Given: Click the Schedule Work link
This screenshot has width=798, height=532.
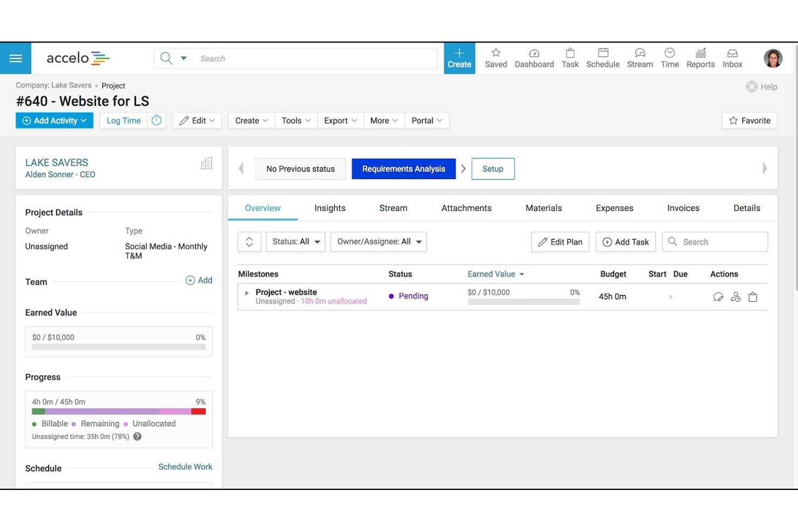Looking at the screenshot, I should [x=185, y=467].
